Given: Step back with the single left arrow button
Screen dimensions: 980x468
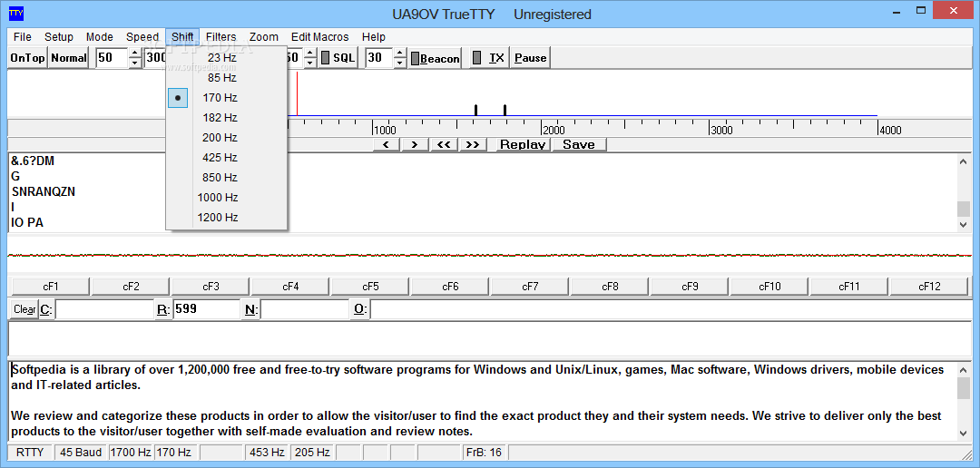Looking at the screenshot, I should (387, 144).
